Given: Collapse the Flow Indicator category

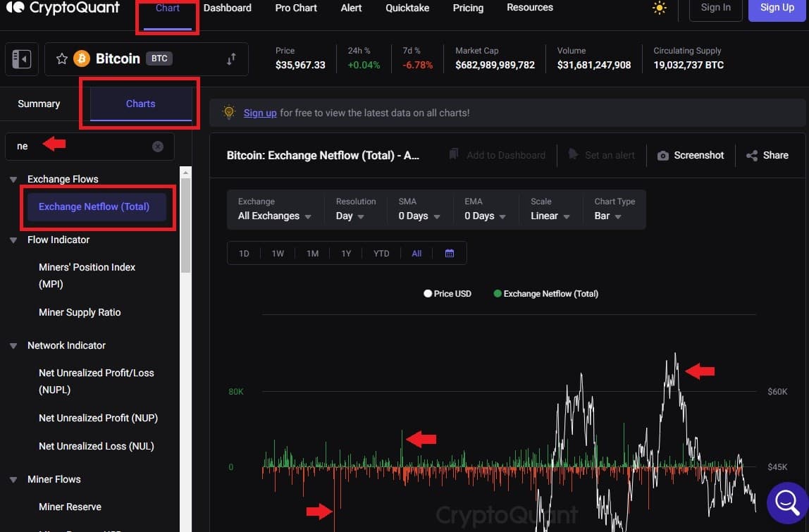Looking at the screenshot, I should (13, 240).
